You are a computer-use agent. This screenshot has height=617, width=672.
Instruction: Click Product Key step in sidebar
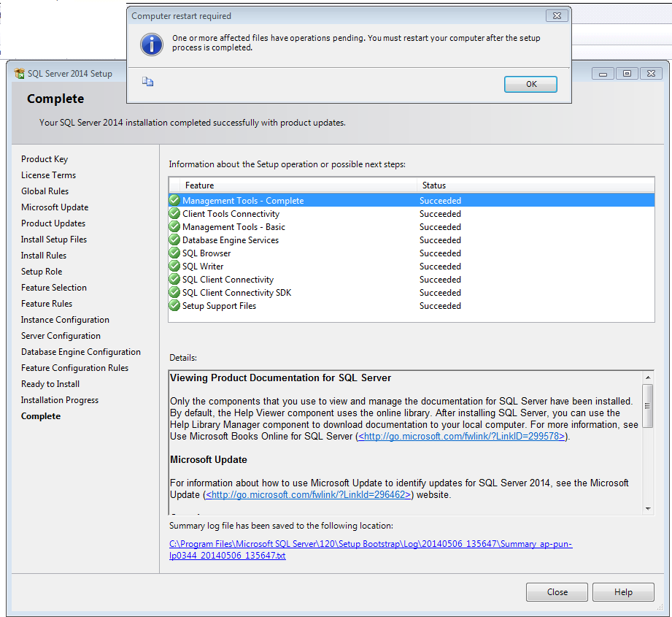point(45,159)
